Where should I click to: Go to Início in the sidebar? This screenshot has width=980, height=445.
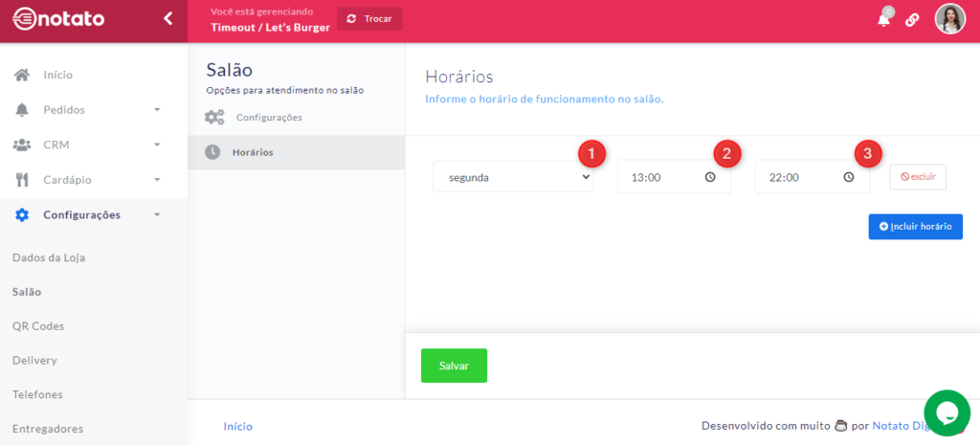pos(57,75)
